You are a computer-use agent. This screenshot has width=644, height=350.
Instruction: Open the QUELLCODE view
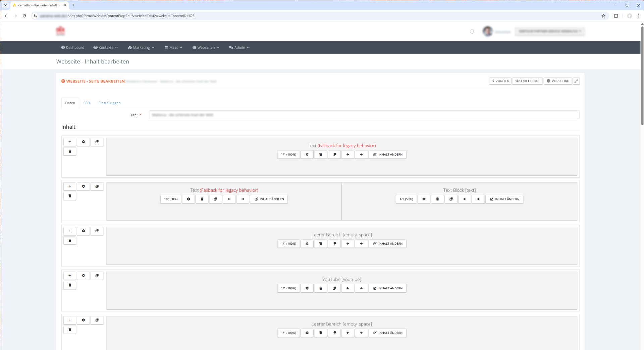click(x=528, y=81)
